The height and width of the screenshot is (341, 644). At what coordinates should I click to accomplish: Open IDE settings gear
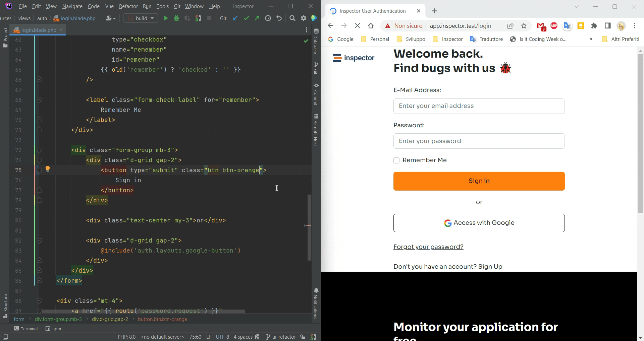click(304, 18)
